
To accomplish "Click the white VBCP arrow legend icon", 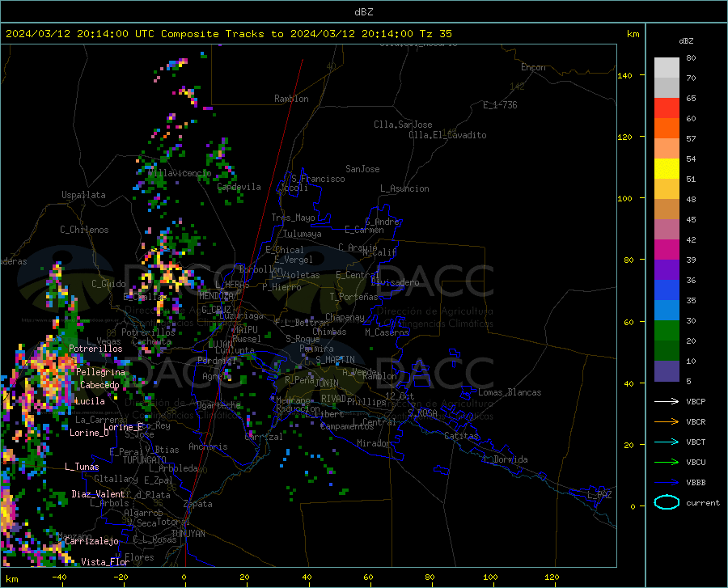I will click(667, 401).
